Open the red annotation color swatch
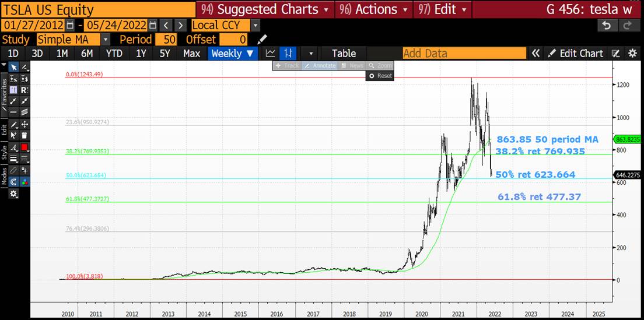This screenshot has width=644, height=320. tap(24, 147)
